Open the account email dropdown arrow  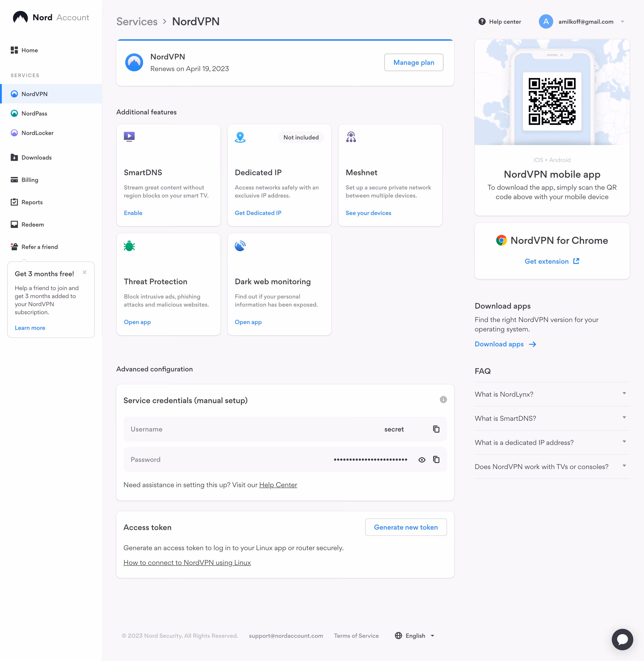(622, 22)
